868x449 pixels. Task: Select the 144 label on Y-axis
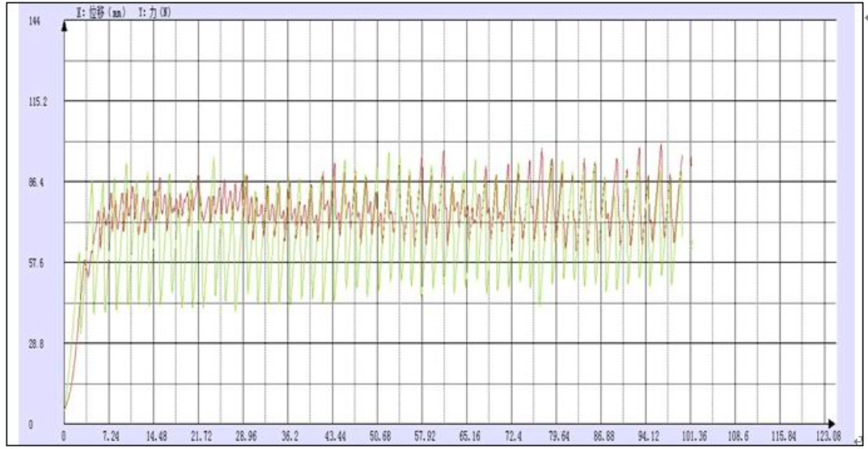point(34,22)
